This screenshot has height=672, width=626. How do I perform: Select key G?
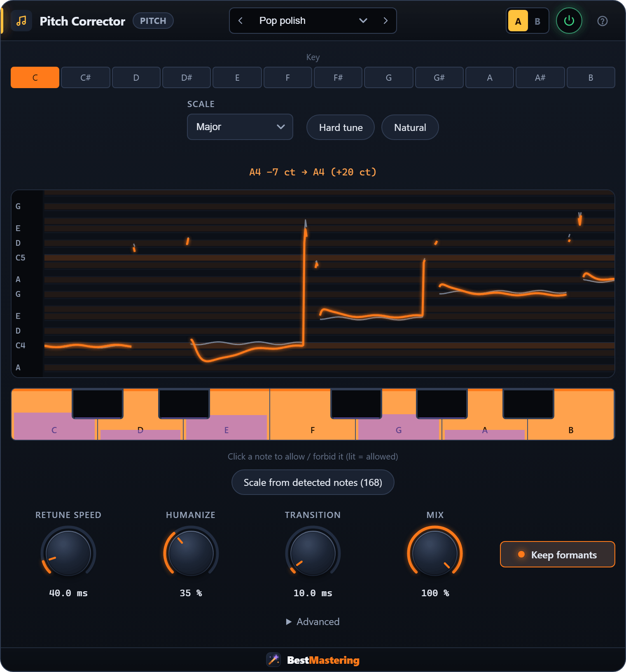tap(389, 77)
